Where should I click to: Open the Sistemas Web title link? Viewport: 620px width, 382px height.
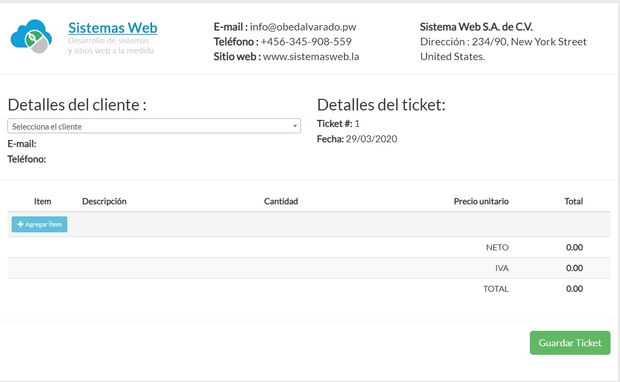[113, 28]
